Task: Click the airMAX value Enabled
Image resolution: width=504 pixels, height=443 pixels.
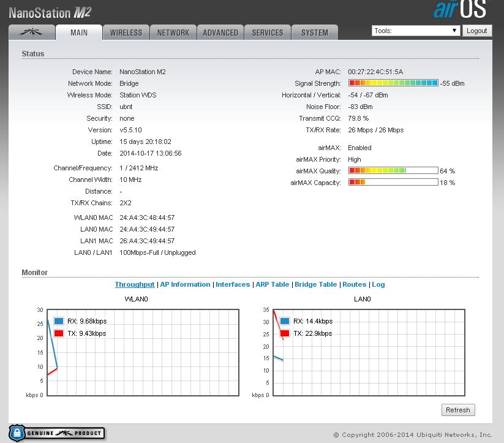Action: click(x=359, y=148)
